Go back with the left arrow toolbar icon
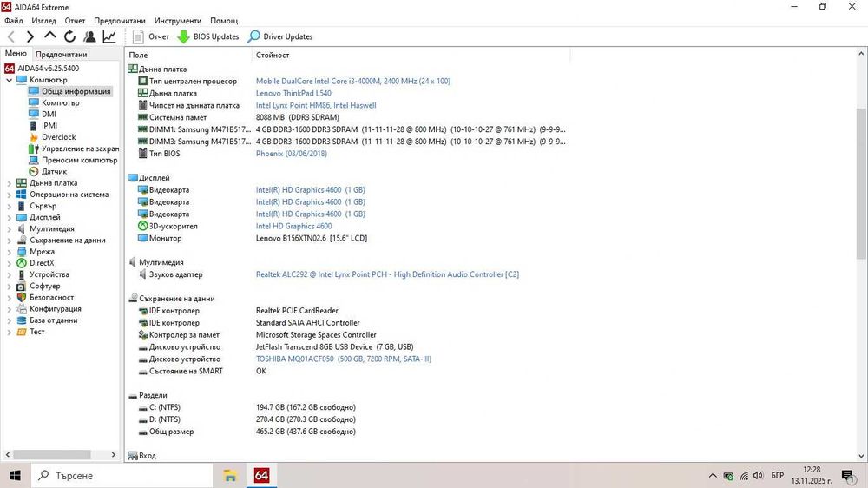This screenshot has height=488, width=868. click(11, 36)
